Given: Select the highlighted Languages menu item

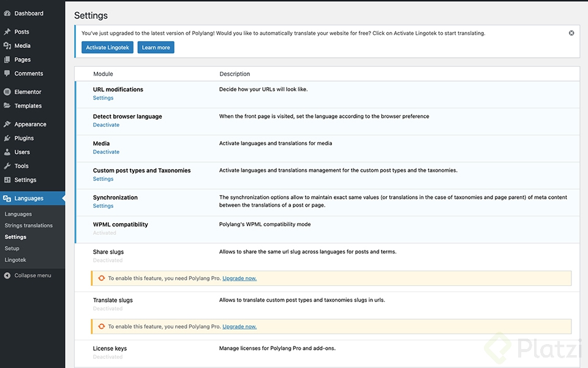Looking at the screenshot, I should point(32,198).
